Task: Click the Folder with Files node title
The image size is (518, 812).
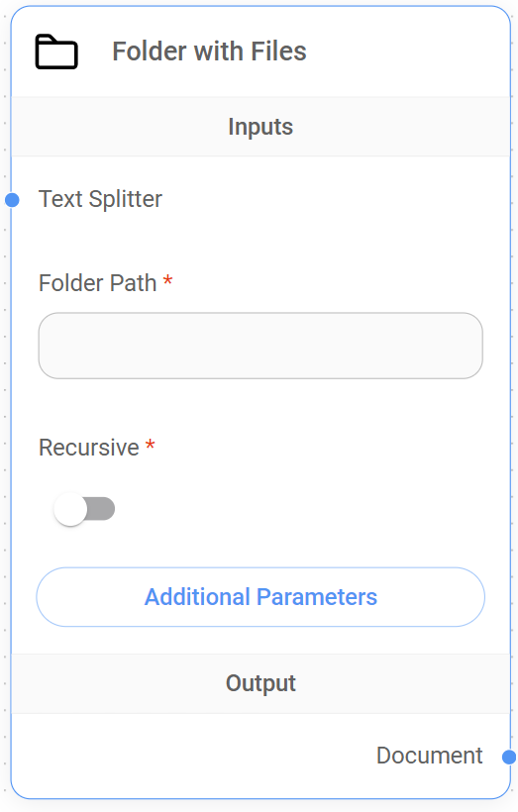Action: point(209,51)
